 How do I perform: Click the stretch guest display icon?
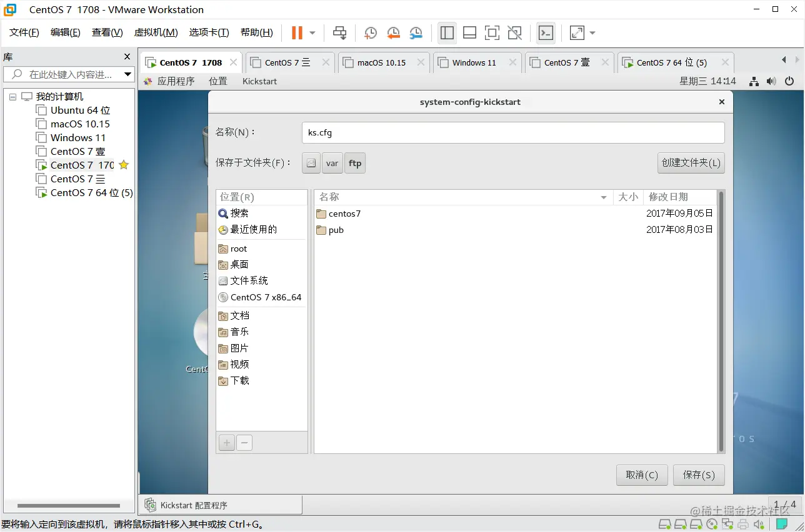click(577, 32)
